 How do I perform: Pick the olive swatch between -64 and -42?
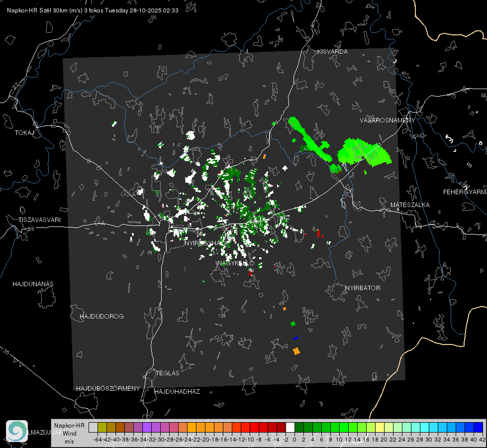click(102, 427)
